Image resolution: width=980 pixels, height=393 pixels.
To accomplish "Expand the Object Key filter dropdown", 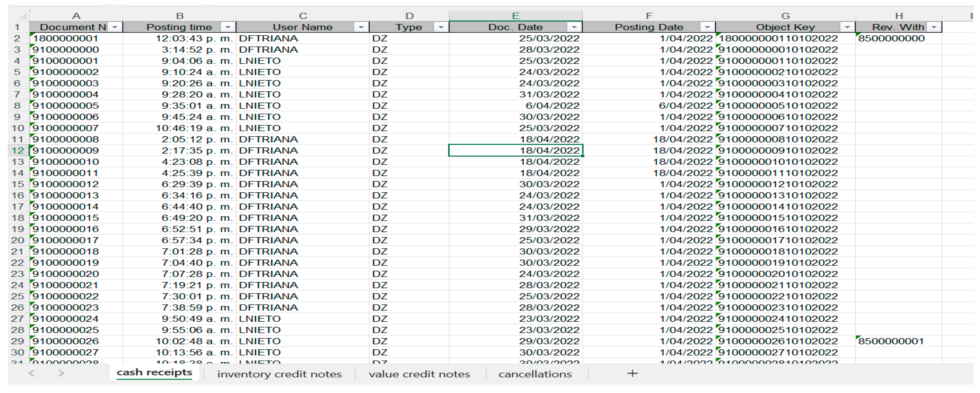I will pos(847,28).
